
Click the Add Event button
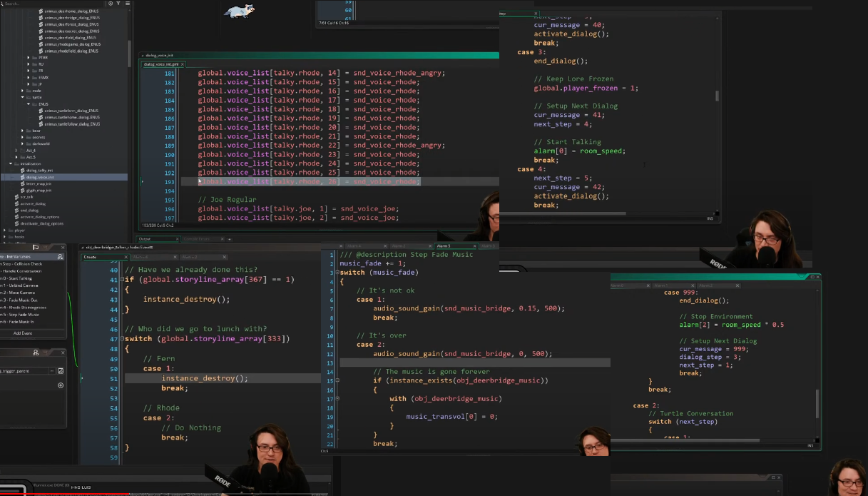(23, 333)
